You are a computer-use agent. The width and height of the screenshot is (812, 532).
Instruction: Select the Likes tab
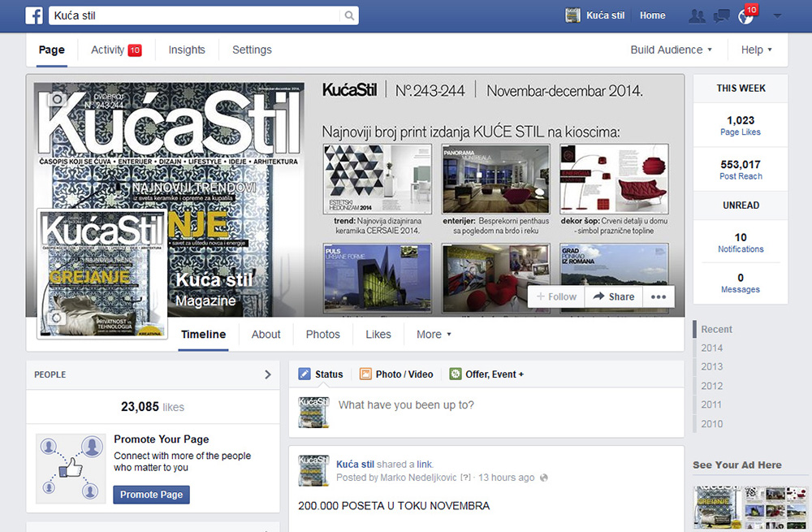click(378, 335)
